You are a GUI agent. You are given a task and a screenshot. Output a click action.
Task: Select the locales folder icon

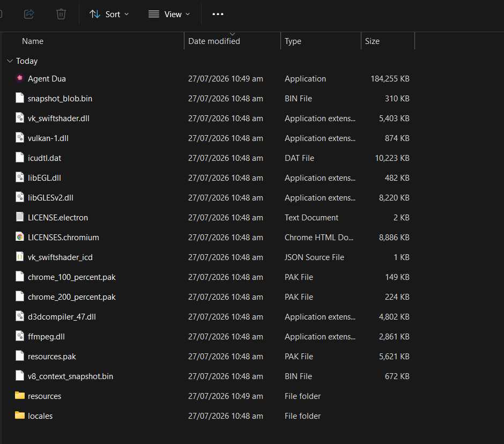pyautogui.click(x=20, y=416)
